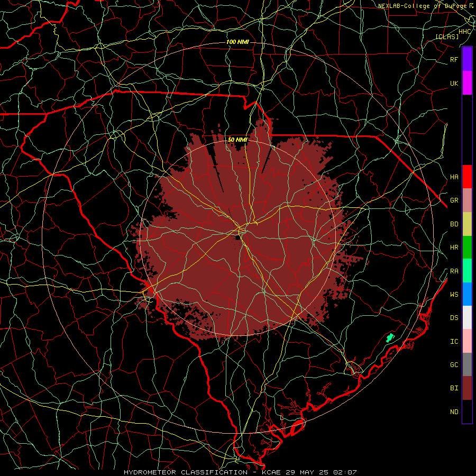Viewport: 476px width, 476px height.
Task: Pick the light green RA legend swatch
Action: click(467, 271)
